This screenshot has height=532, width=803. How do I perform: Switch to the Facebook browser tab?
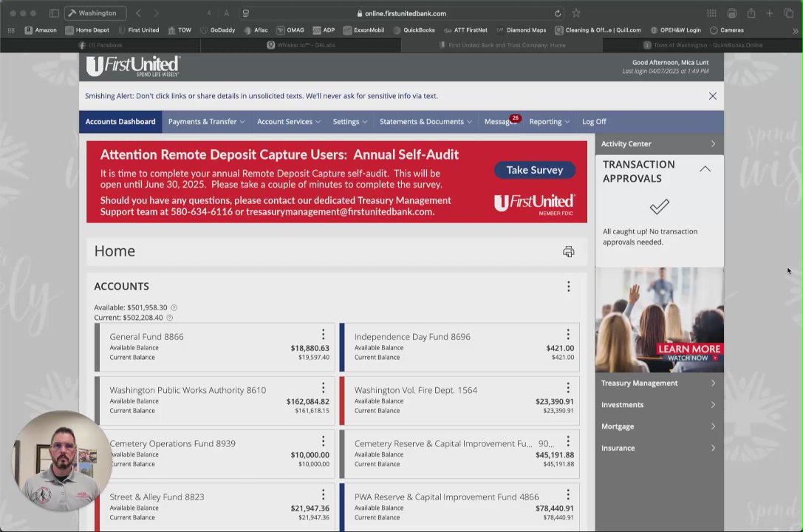(100, 45)
